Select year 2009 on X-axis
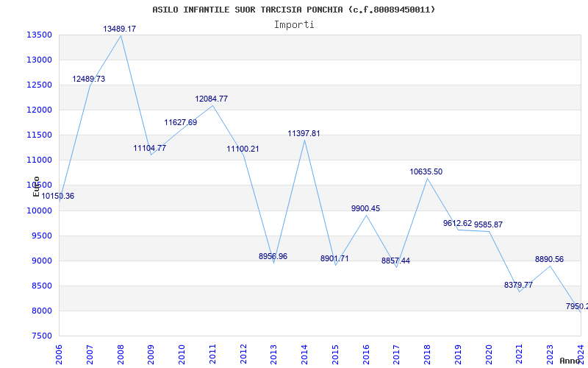The width and height of the screenshot is (588, 368). 151,354
